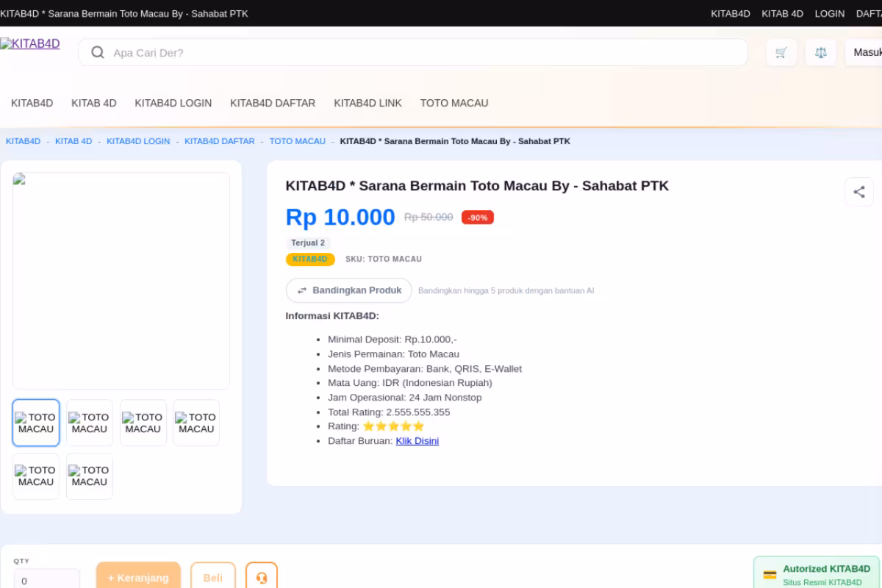
Task: Click KITAB4D DAFTAR breadcrumb link
Action: 220,141
